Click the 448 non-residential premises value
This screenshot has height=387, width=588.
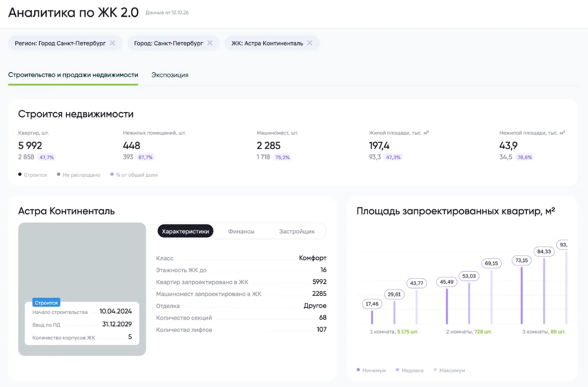[132, 145]
